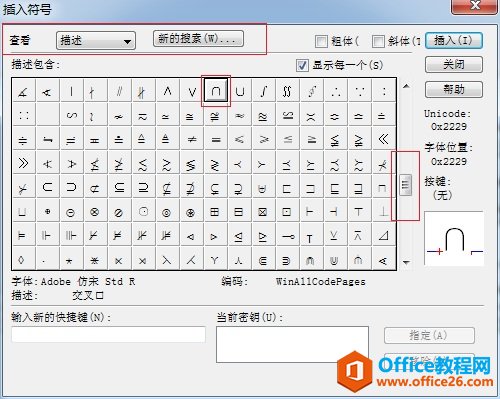Choose the squared times ⊠ symbol
The width and height of the screenshot is (500, 399).
click(x=264, y=211)
